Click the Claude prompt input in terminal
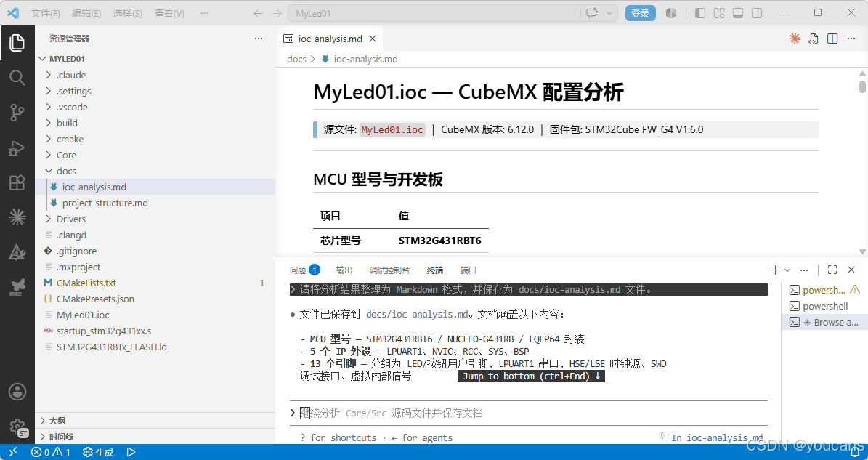868x460 pixels. point(529,413)
